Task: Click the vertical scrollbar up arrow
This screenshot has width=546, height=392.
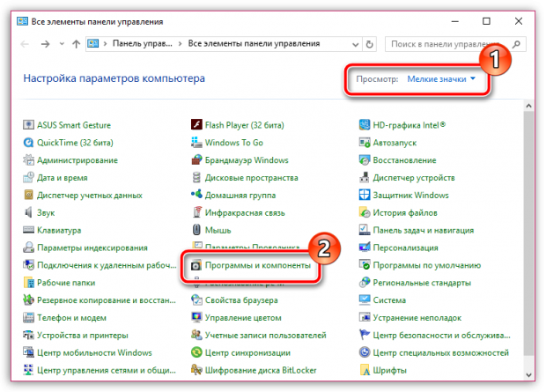Action: [x=528, y=105]
